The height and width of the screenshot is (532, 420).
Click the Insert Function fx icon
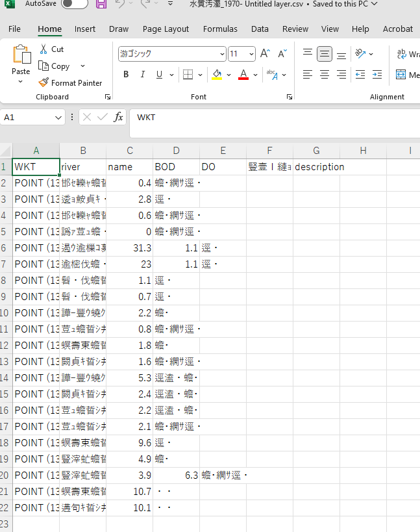pos(118,117)
